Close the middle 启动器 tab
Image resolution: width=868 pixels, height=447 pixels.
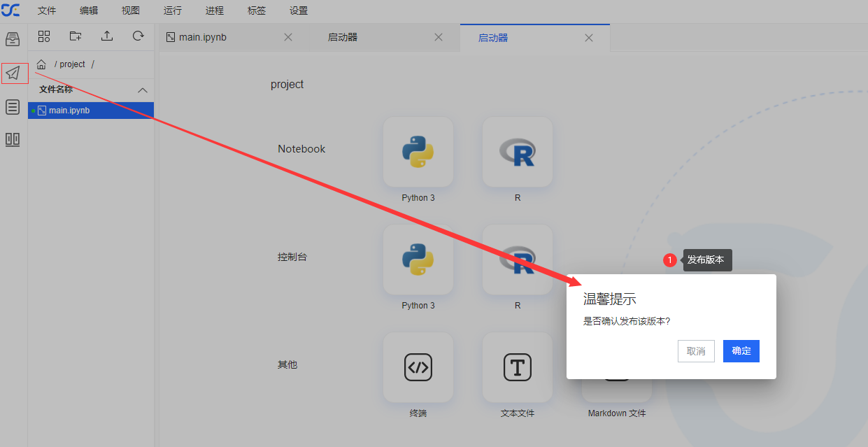[439, 37]
